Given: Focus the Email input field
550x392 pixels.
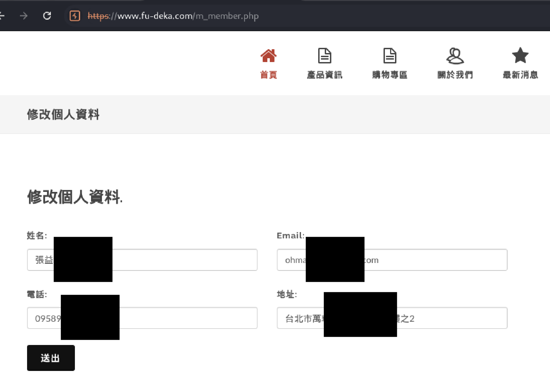Looking at the screenshot, I should point(392,260).
